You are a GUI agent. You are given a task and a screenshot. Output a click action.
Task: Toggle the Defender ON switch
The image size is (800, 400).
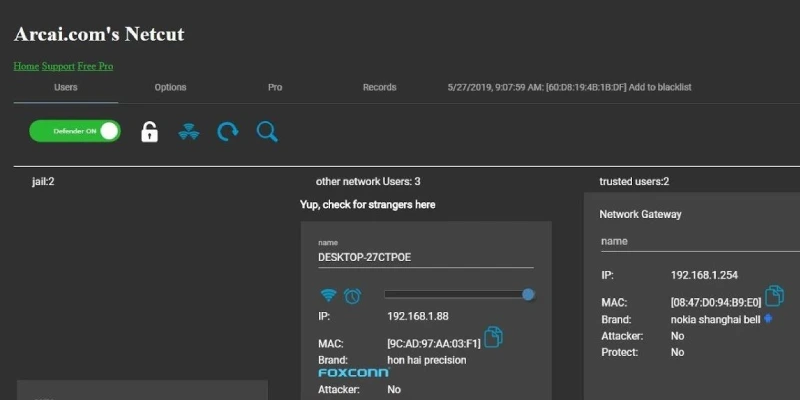pyautogui.click(x=75, y=131)
